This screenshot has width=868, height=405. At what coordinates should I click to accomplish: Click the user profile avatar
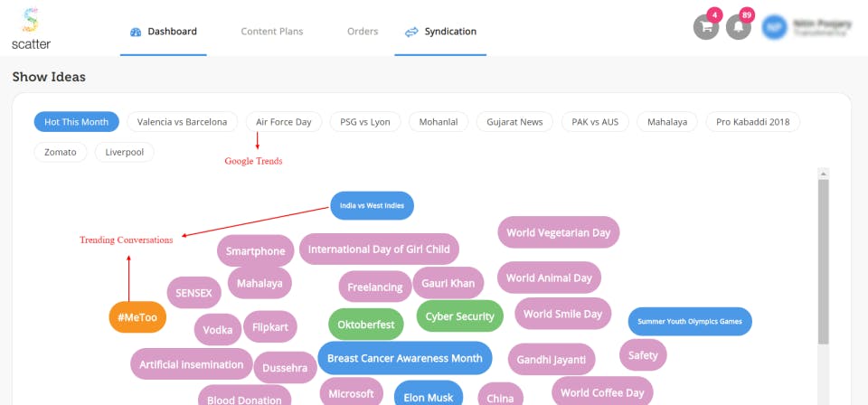tap(774, 27)
